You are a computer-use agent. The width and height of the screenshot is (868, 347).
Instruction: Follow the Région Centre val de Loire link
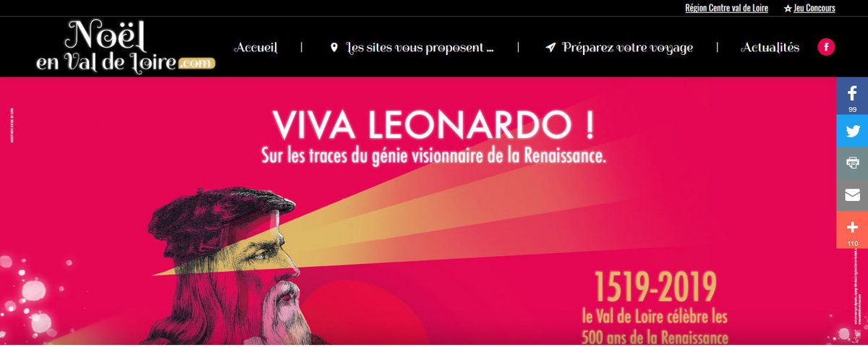coord(726,9)
